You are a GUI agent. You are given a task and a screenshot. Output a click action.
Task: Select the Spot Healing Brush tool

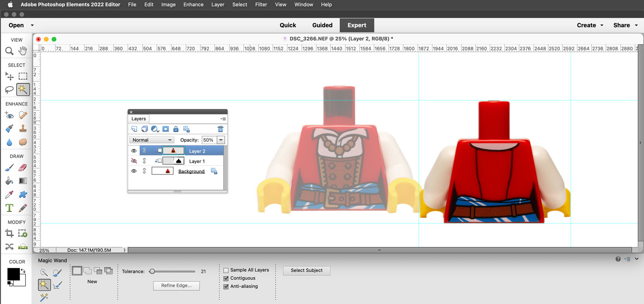[23, 115]
